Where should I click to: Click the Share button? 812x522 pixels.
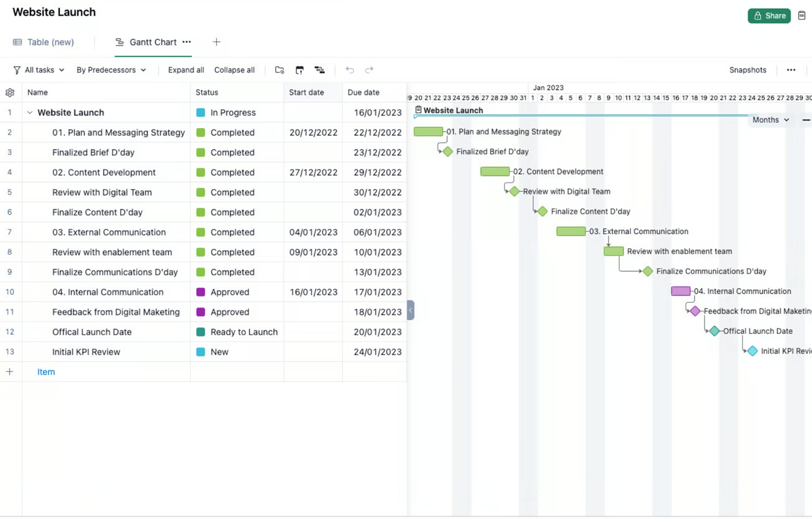[x=769, y=16]
